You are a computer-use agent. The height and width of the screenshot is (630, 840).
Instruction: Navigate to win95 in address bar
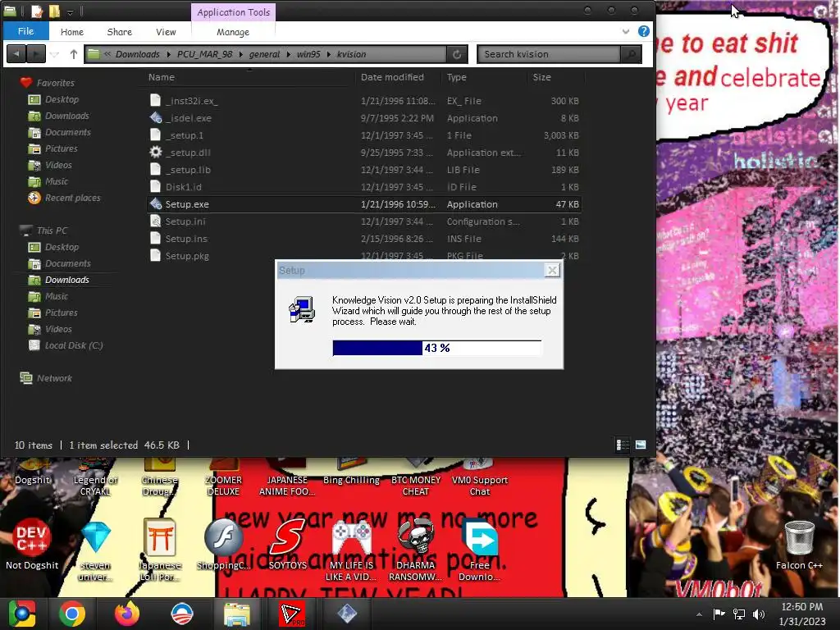coord(308,54)
